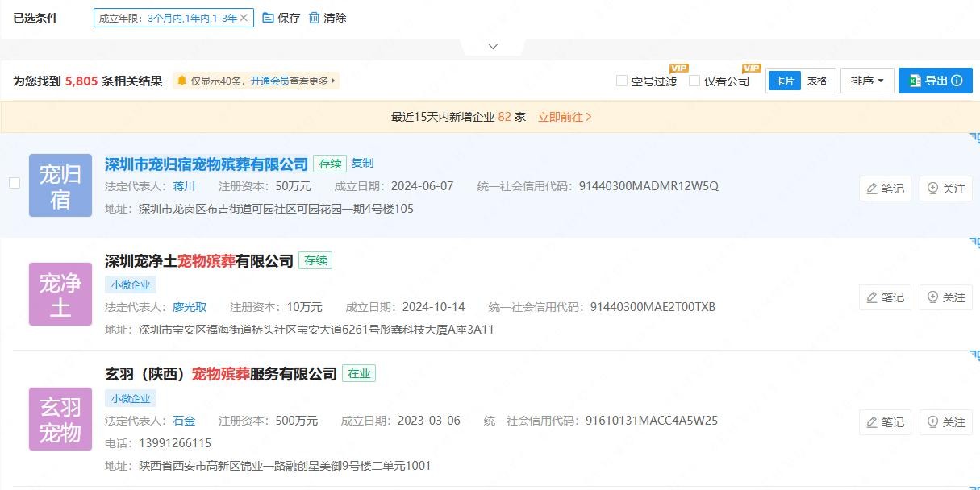
Task: Open the 排序 sort dropdown
Action: [x=867, y=81]
